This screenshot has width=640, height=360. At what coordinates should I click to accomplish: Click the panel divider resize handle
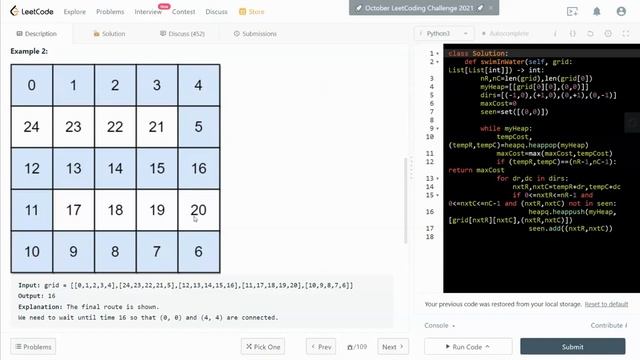click(x=411, y=167)
